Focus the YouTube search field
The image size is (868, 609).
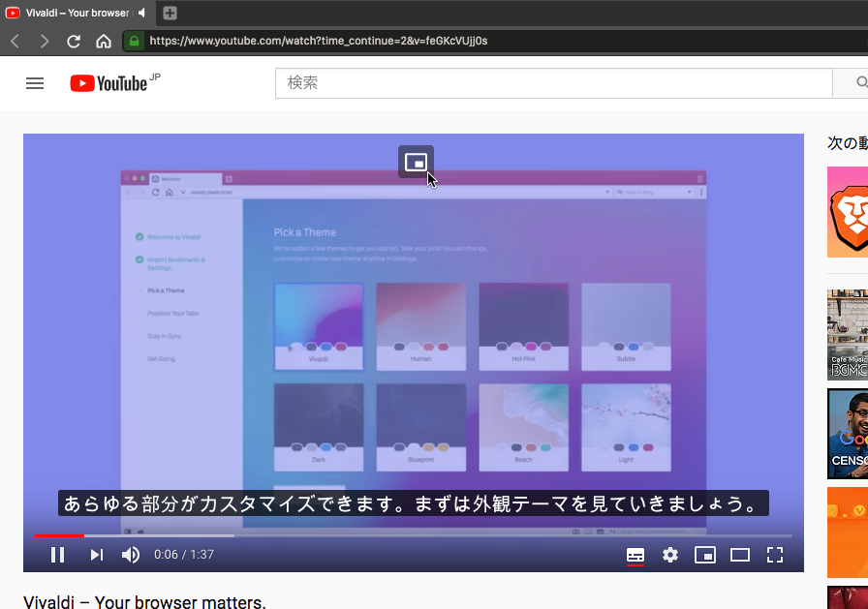tap(553, 83)
